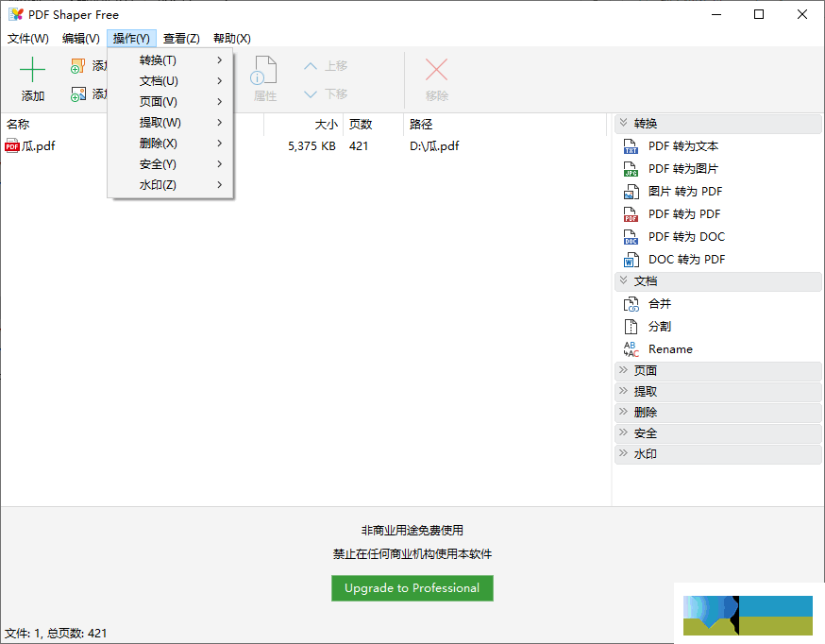Minimize the PDF Shaper Free window

716,14
